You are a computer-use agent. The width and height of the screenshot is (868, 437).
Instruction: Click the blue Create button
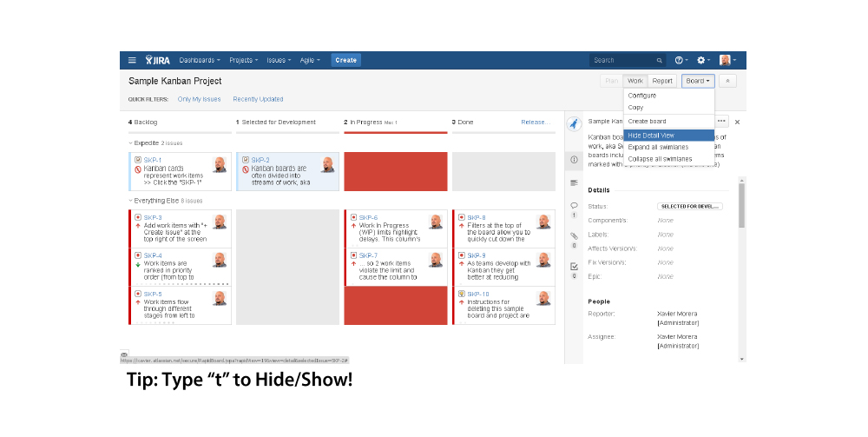click(346, 60)
